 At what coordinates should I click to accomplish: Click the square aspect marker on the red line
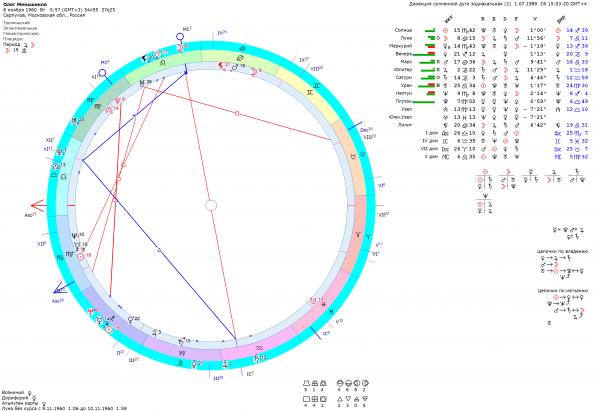point(237,113)
